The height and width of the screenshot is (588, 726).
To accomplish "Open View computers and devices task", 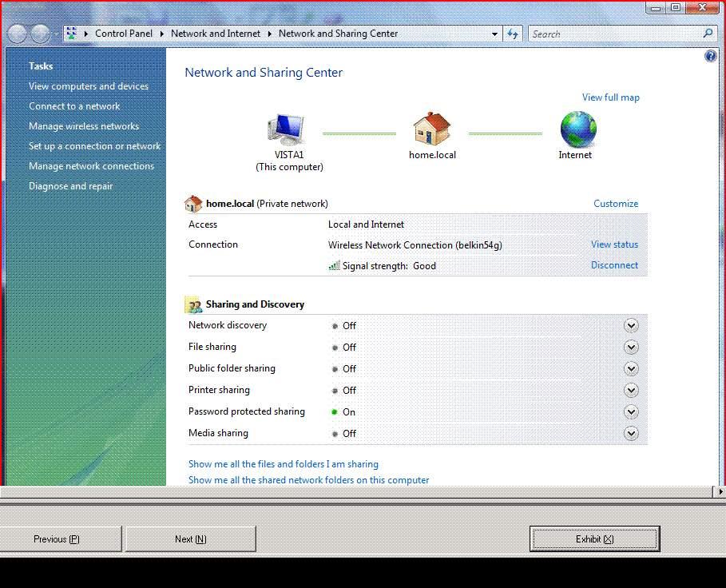I will coord(89,86).
